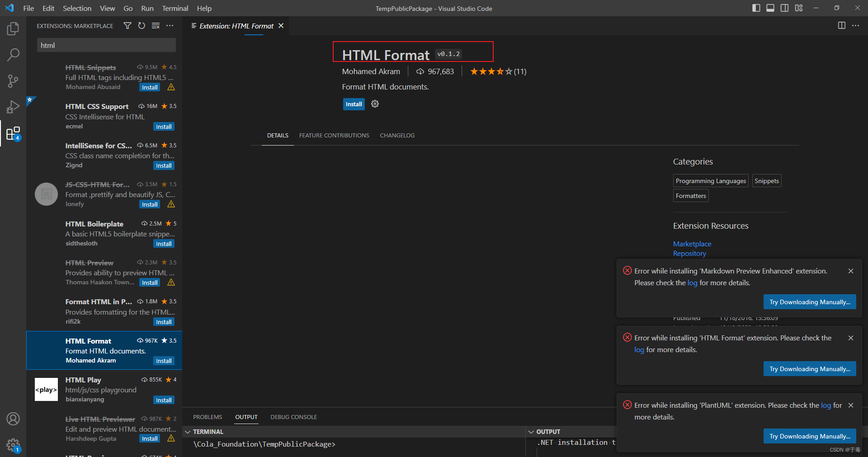Open the Help menu

204,8
